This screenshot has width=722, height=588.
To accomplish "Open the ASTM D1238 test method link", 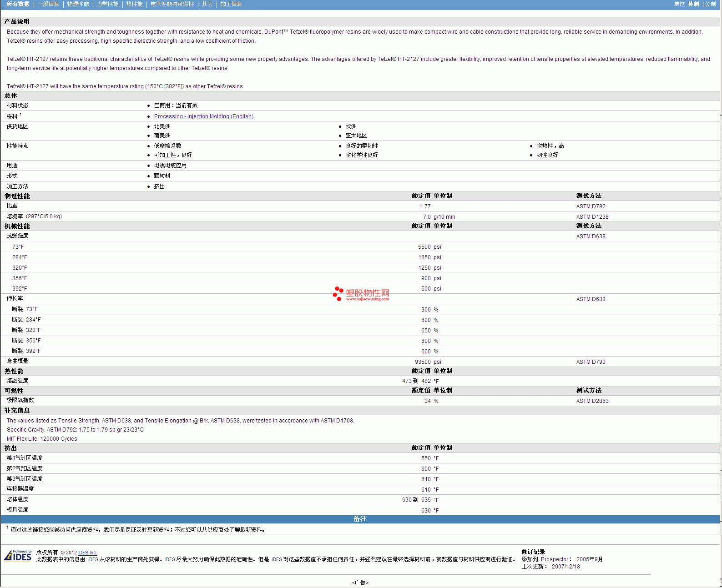I will point(592,217).
